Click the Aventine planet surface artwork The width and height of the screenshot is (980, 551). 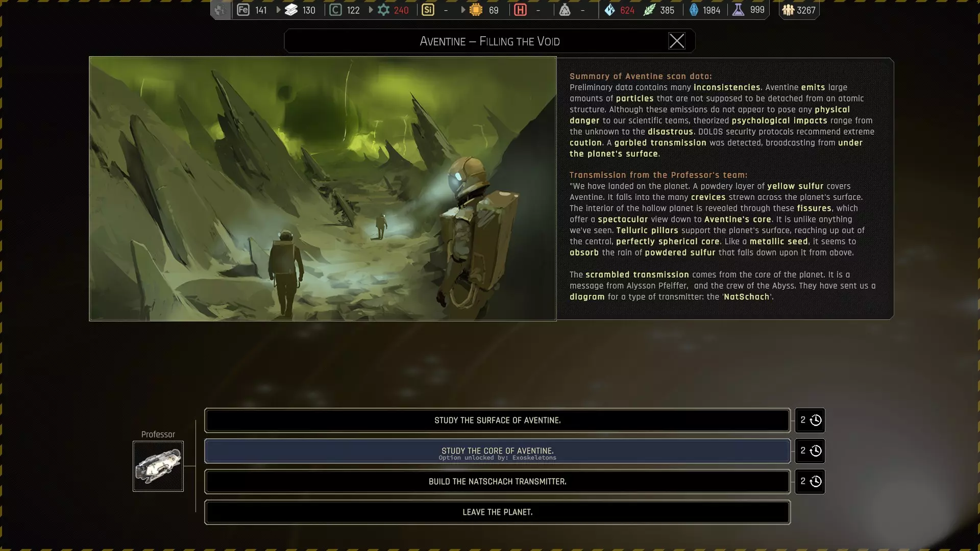tap(323, 189)
